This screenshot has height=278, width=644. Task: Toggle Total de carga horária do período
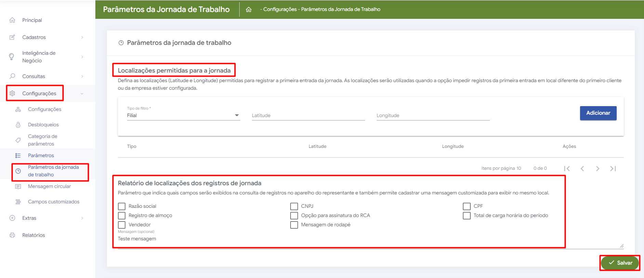[x=467, y=215]
